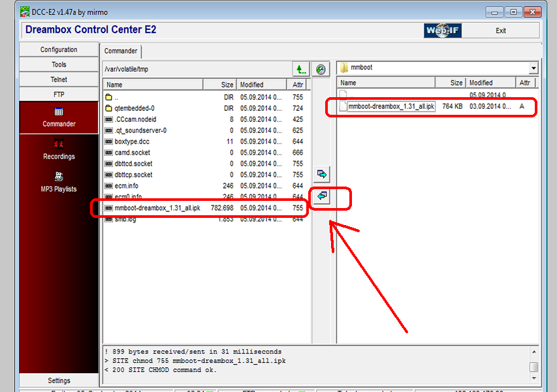Open the Recordings sidebar icon

[x=59, y=144]
